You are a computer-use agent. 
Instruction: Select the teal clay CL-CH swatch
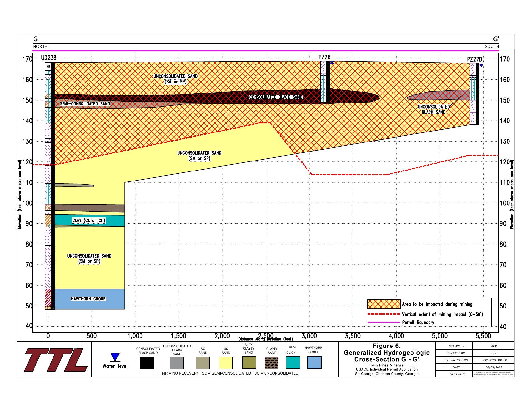pyautogui.click(x=293, y=363)
